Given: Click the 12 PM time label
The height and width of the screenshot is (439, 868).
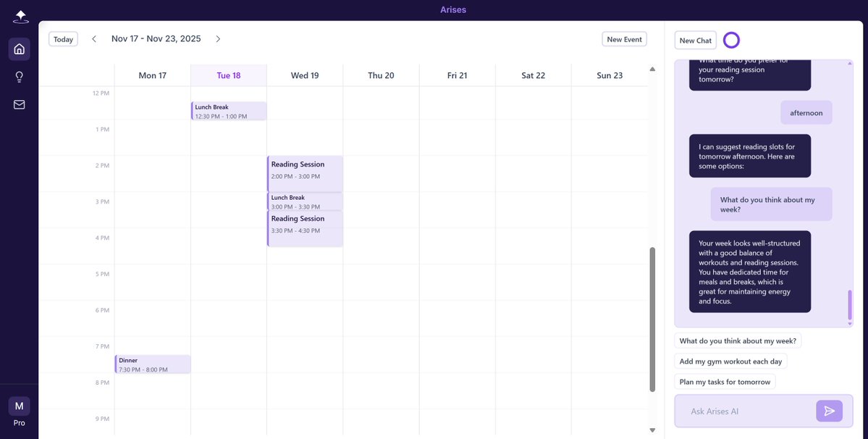Looking at the screenshot, I should tap(101, 93).
